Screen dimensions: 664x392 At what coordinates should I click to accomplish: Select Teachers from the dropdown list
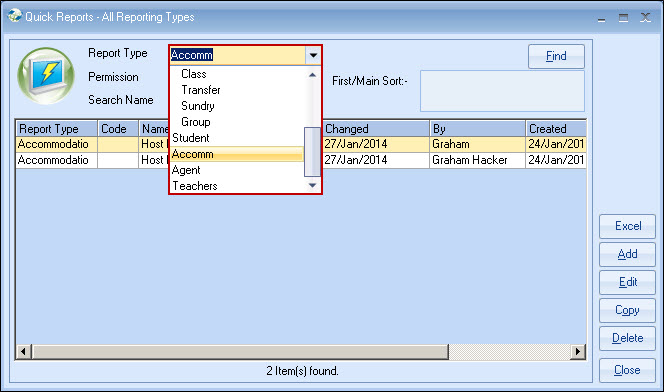coord(195,186)
